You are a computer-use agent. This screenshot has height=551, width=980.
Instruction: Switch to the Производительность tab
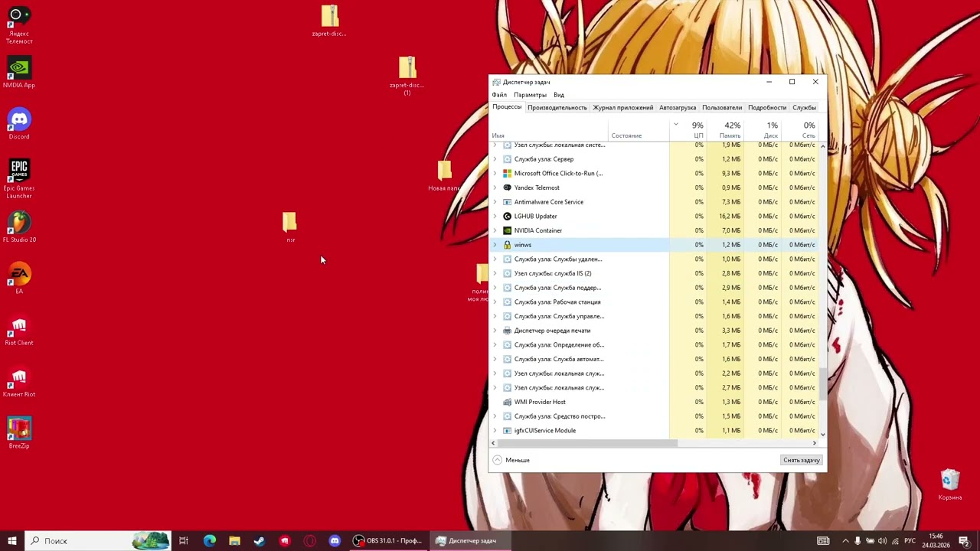pyautogui.click(x=557, y=108)
